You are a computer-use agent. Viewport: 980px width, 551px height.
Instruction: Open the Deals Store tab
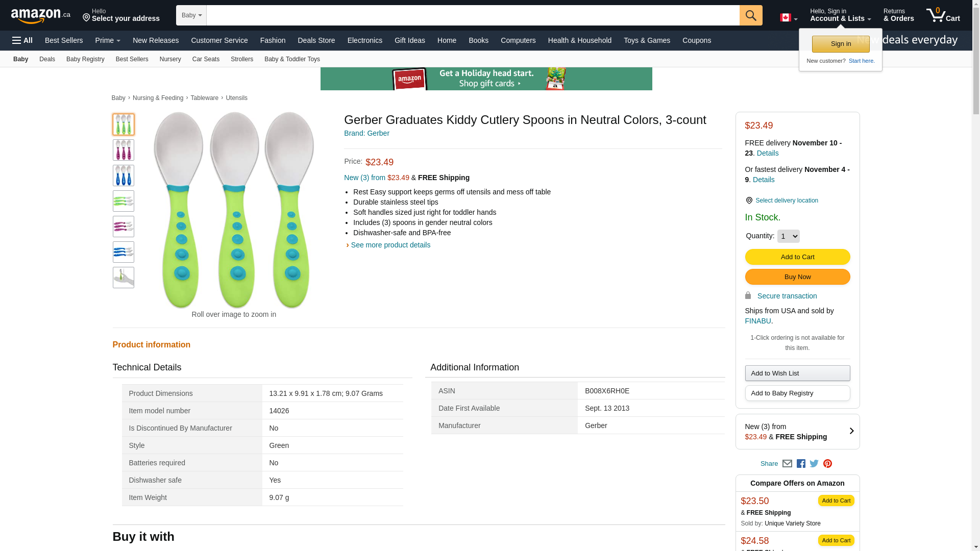(316, 40)
